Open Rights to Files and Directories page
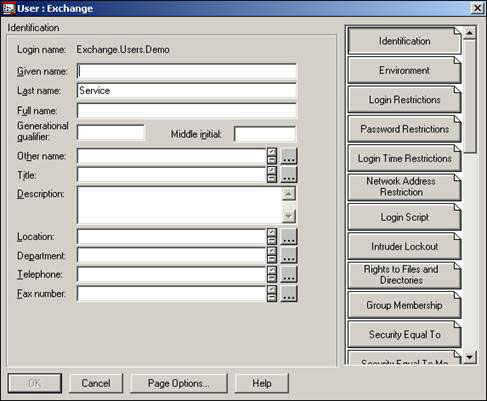The width and height of the screenshot is (487, 401). click(404, 276)
